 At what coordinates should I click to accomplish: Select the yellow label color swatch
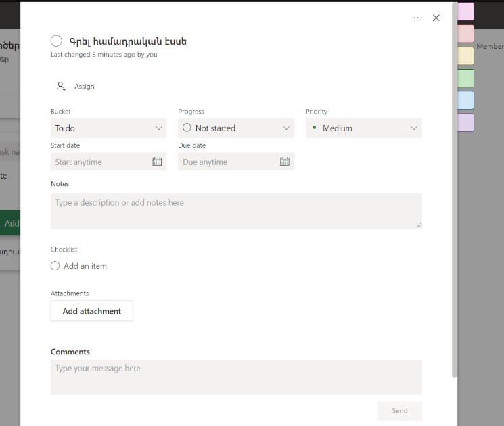(465, 56)
